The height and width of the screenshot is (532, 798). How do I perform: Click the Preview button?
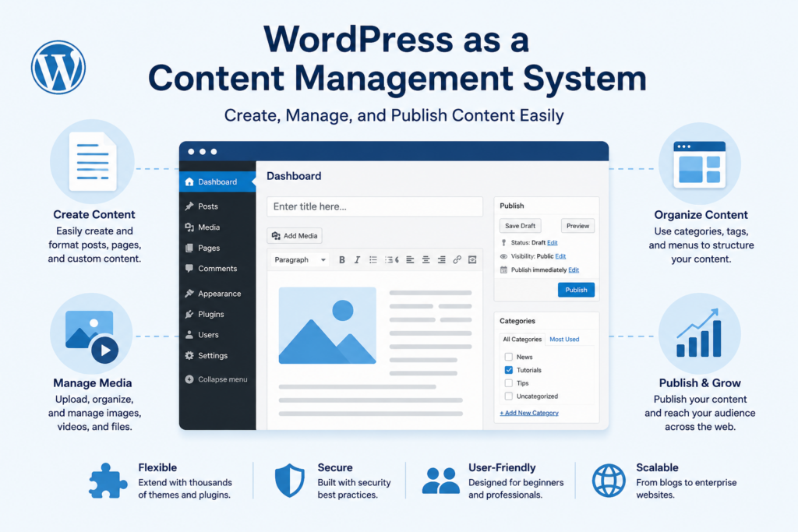(x=577, y=226)
